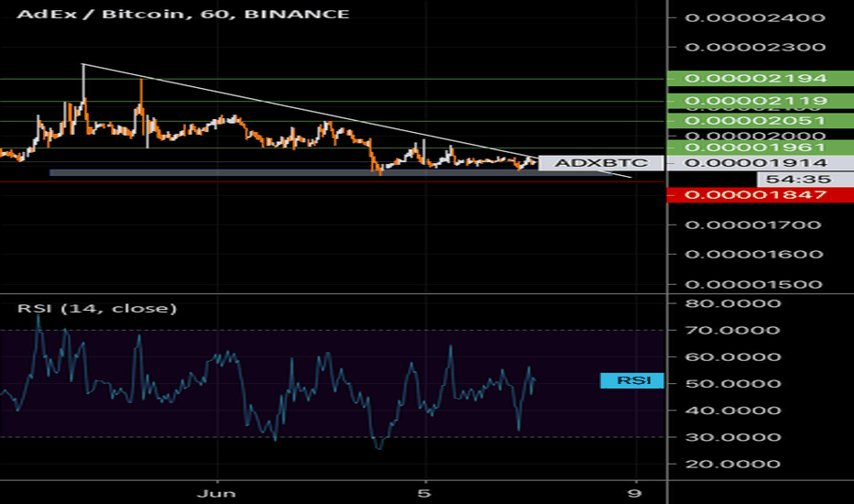Screen dimensions: 854x504
Task: Click the 70.0000 RSI axis value
Action: point(732,330)
